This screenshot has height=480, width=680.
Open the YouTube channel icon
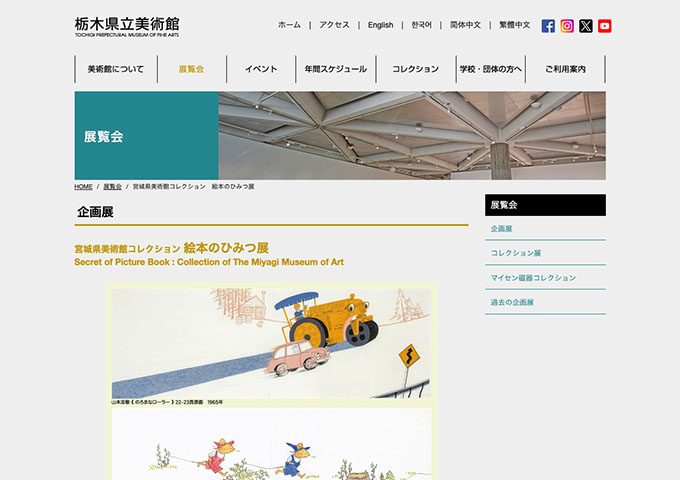[605, 26]
